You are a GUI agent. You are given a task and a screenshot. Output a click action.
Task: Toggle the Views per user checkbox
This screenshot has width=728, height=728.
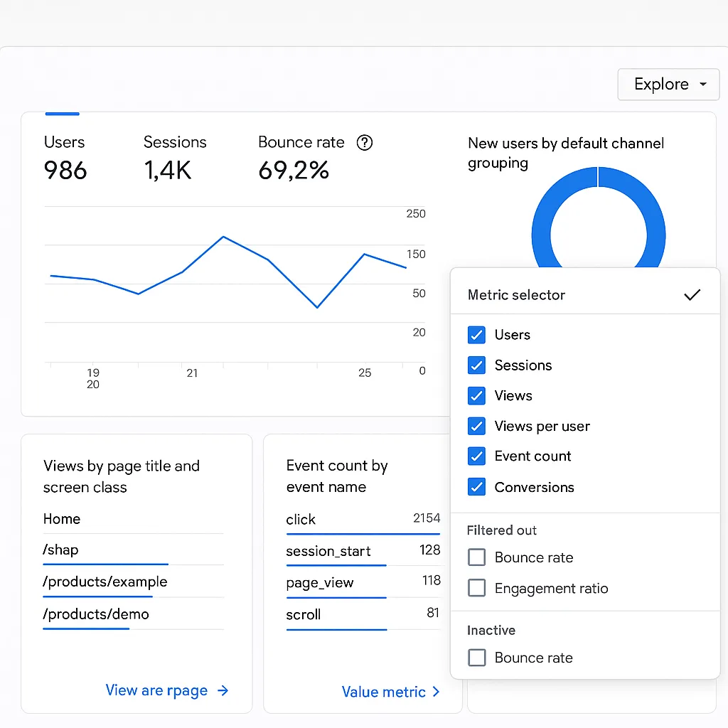click(476, 427)
